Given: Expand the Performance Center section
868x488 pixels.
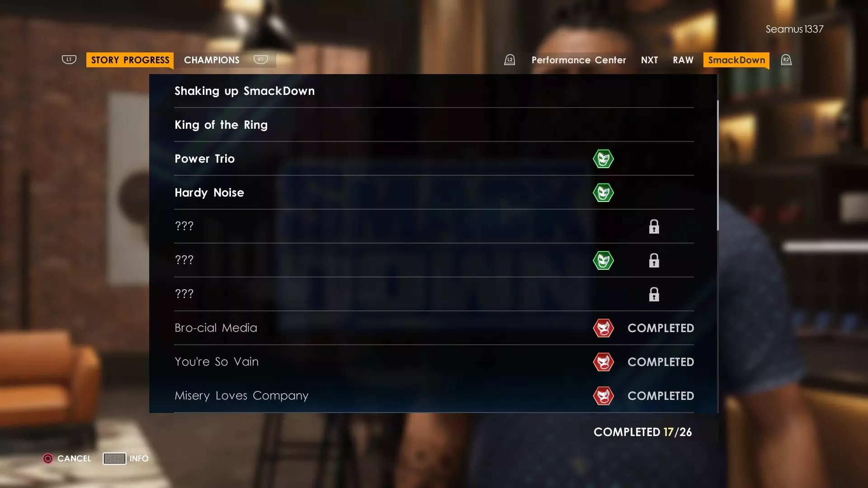Looking at the screenshot, I should 578,60.
